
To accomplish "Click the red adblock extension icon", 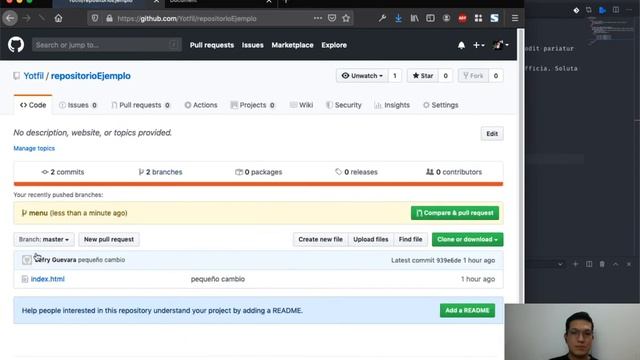I will click(x=462, y=18).
